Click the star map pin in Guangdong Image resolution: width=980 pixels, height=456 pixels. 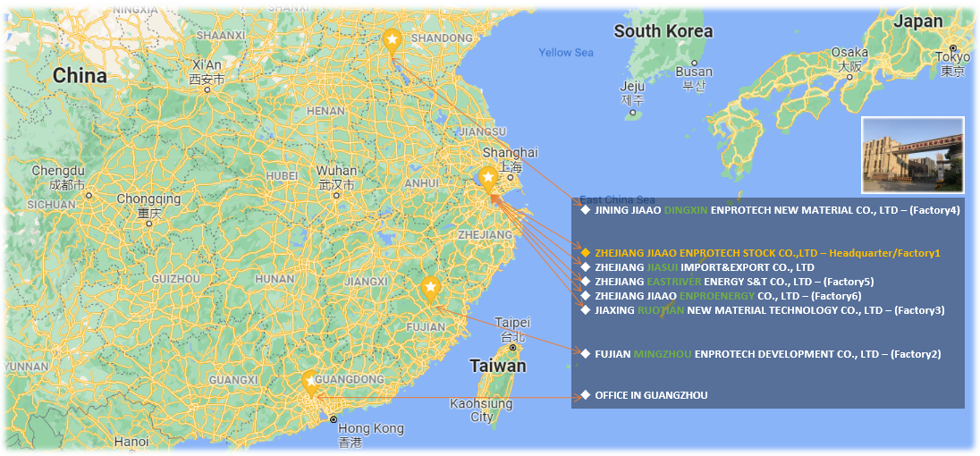click(x=310, y=382)
